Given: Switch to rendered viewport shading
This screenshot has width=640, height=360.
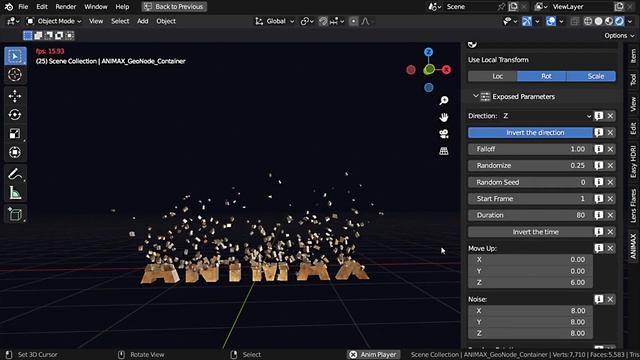Looking at the screenshot, I should click(620, 21).
